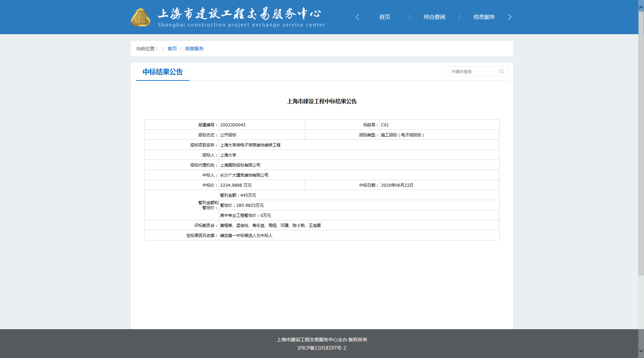
Task: Click the Shanghai construction center logo emblem
Action: click(141, 17)
